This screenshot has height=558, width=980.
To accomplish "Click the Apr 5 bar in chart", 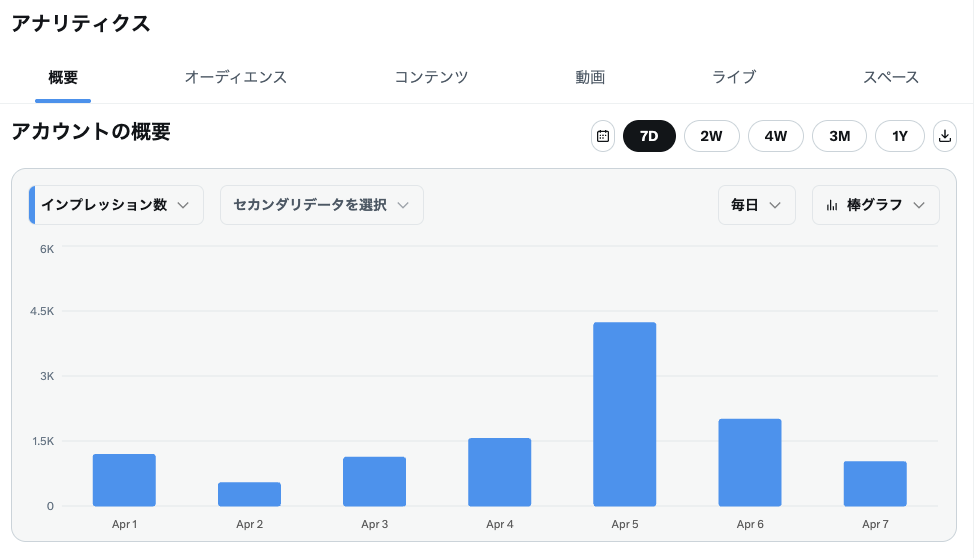I will 624,414.
